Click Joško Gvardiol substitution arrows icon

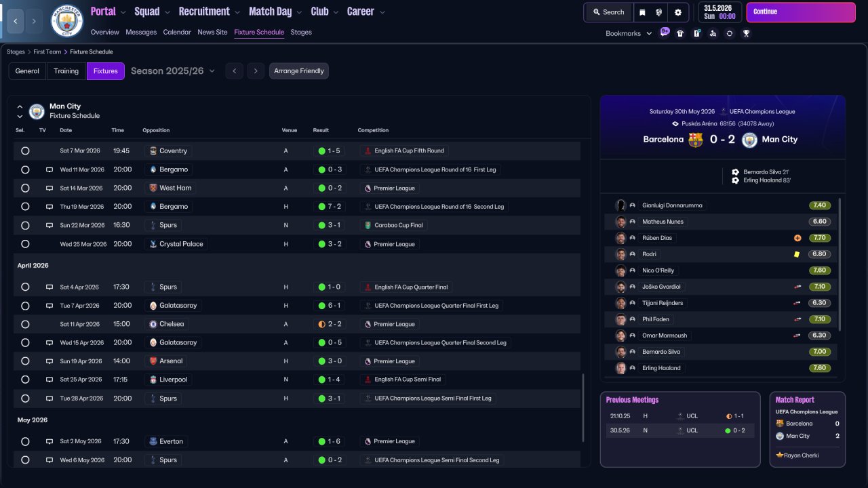coord(797,287)
